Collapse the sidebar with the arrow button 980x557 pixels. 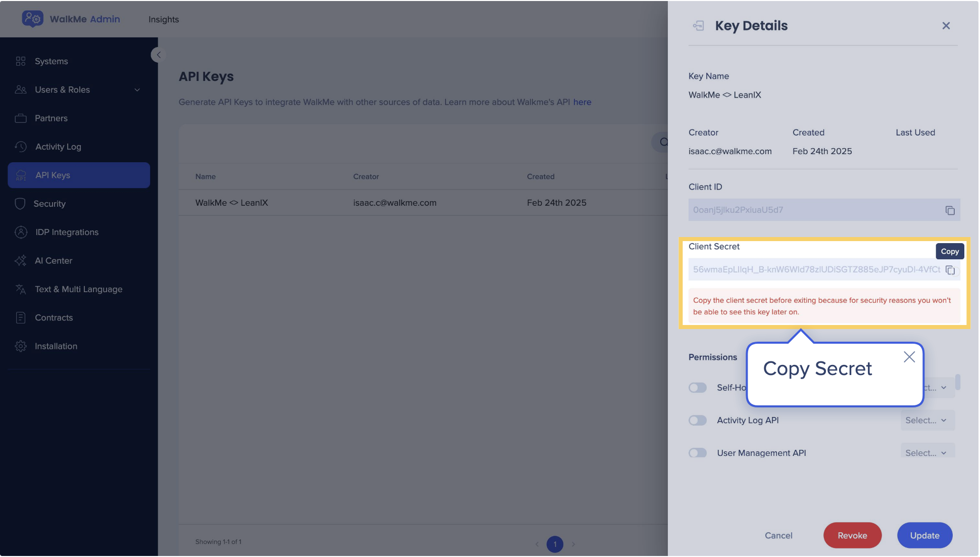[158, 55]
